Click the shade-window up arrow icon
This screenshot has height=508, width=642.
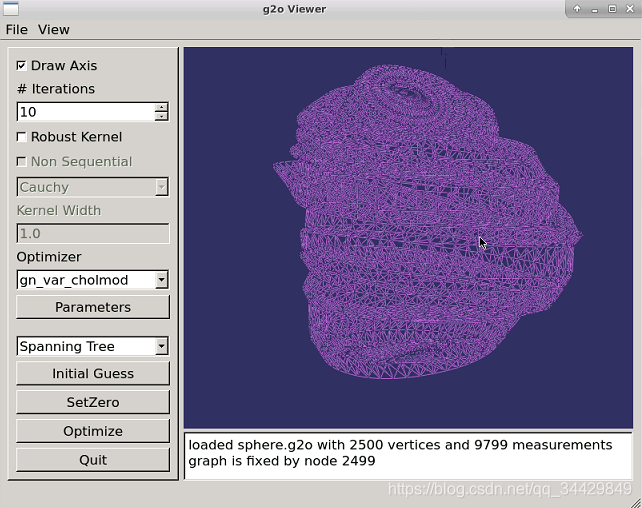[577, 9]
